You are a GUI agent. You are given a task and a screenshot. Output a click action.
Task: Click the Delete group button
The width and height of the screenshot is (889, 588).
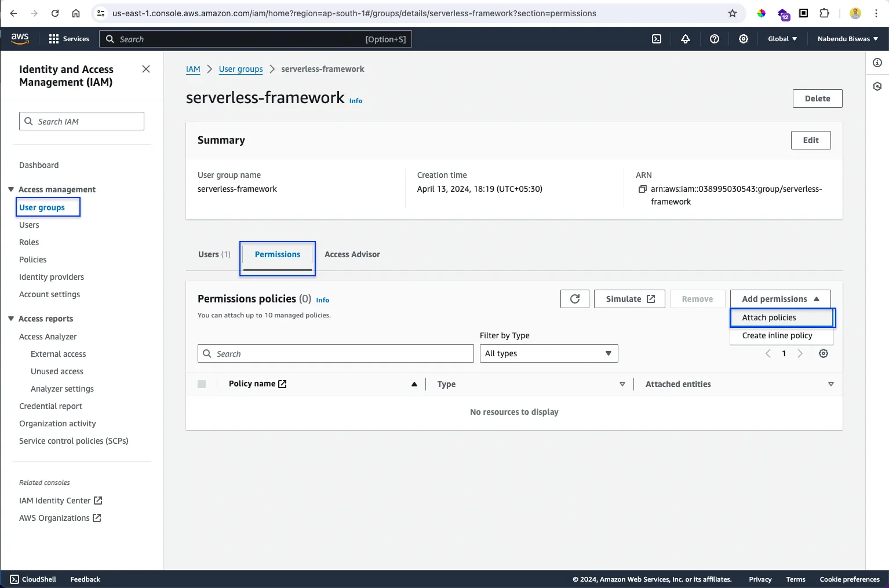coord(818,98)
